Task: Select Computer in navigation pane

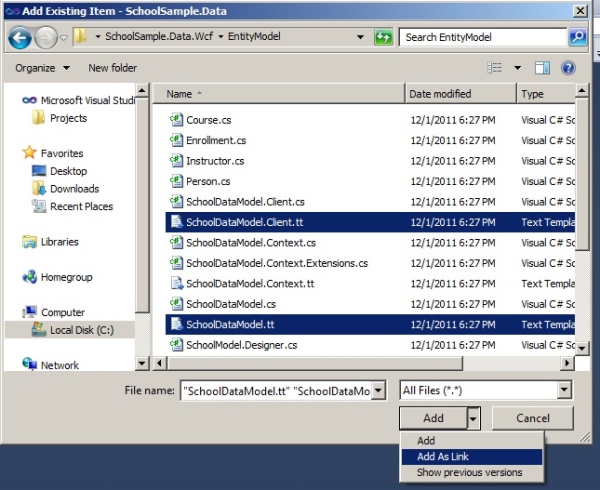Action: (x=54, y=312)
